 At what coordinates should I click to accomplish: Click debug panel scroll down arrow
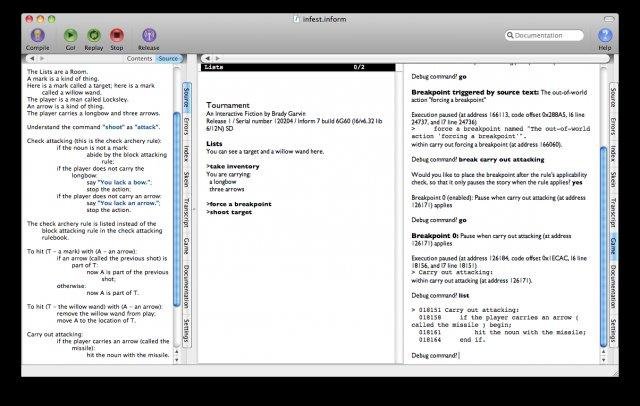click(x=603, y=359)
